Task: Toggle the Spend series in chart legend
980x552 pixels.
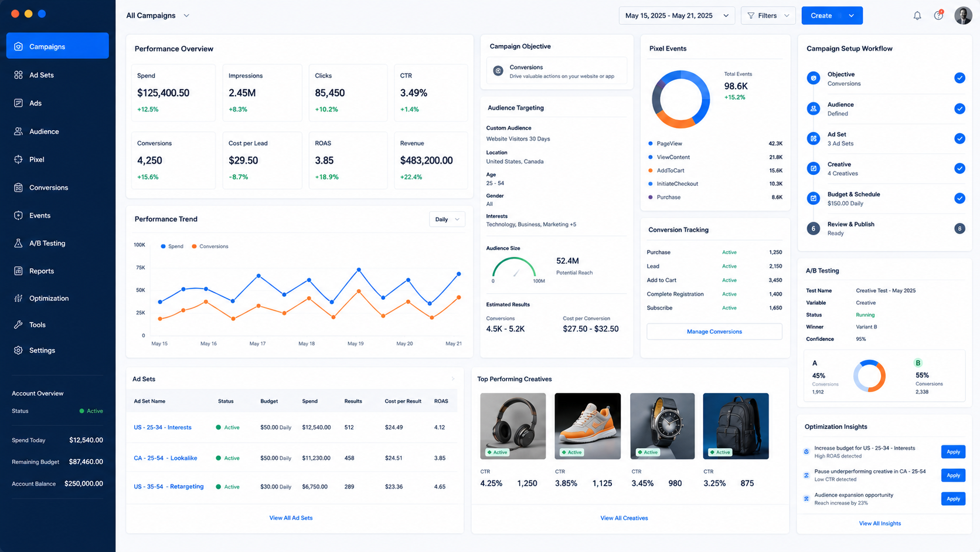Action: click(172, 246)
